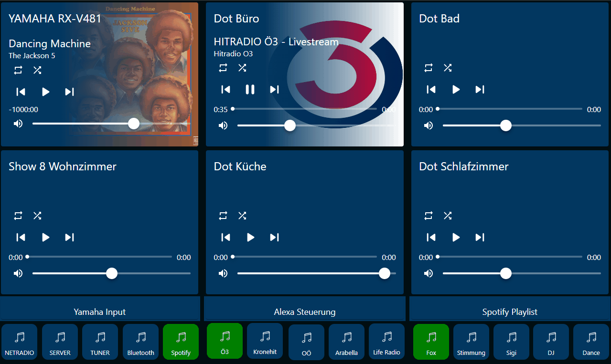The width and height of the screenshot is (611, 364).
Task: Switch Yamaha input to Bluetooth
Action: coord(140,342)
